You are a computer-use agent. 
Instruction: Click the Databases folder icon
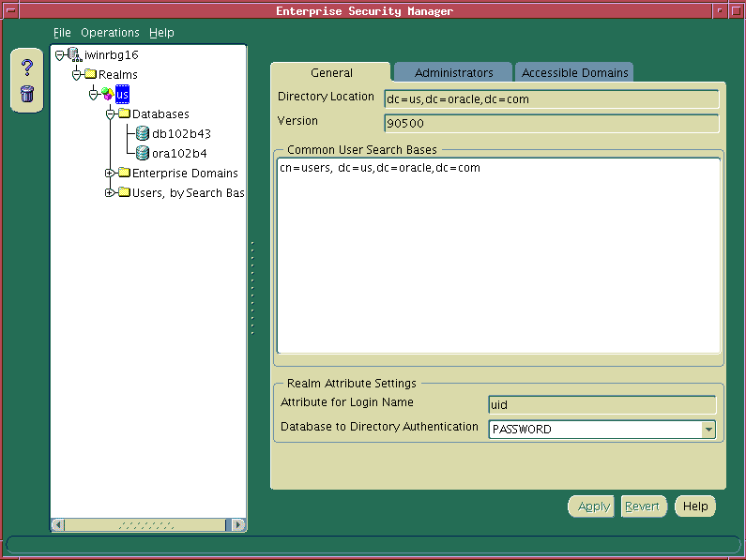click(x=124, y=114)
